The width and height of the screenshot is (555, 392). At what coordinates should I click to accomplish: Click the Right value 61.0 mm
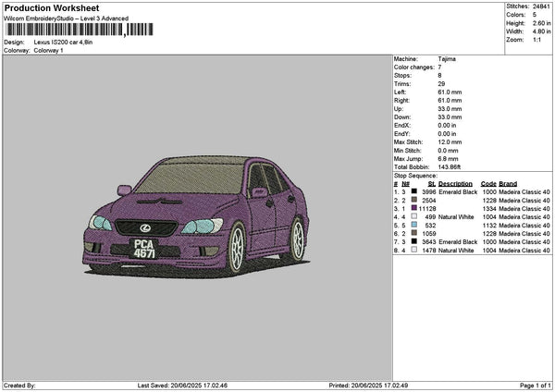click(450, 101)
